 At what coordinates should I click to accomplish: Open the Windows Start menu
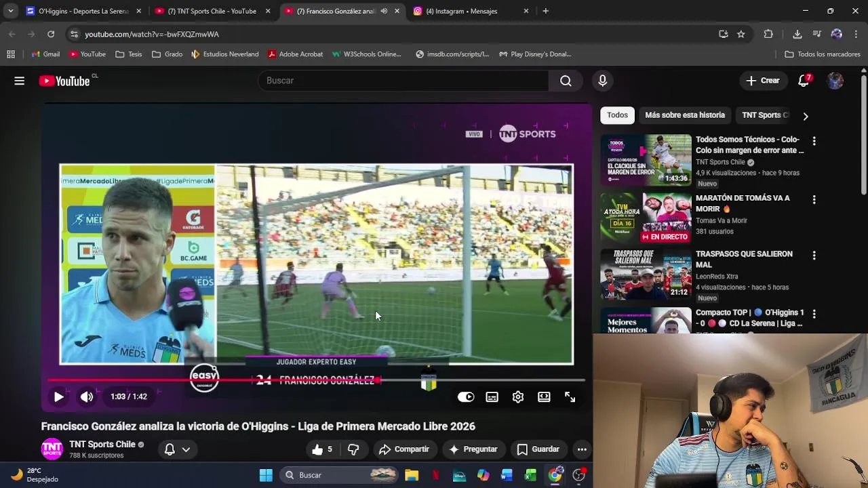[x=266, y=475]
